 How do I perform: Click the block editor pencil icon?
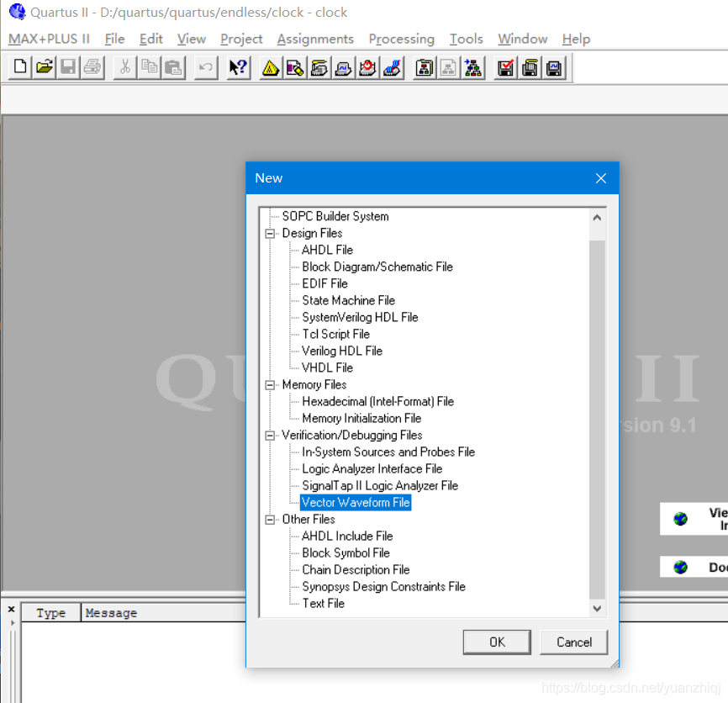coord(295,68)
